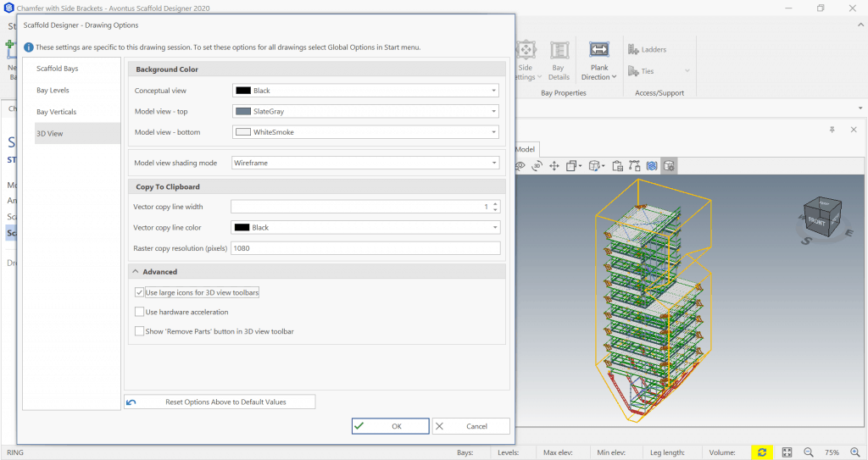Screen dimensions: 868x460
Task: Click the 75% zoom level value
Action: (x=832, y=452)
